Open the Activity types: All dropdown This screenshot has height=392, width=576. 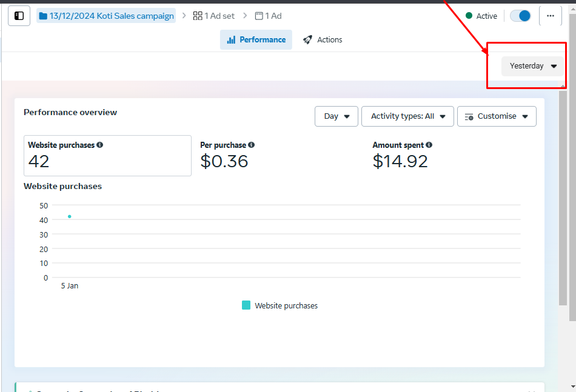click(407, 116)
